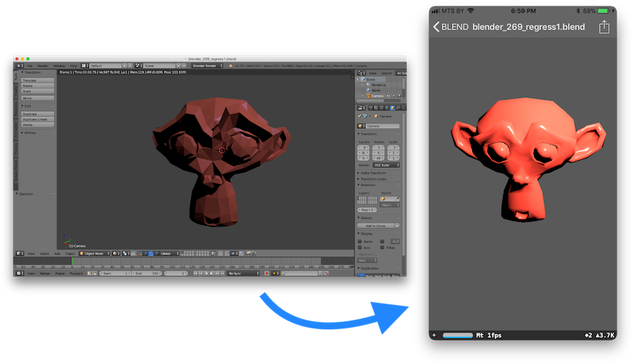Open the Global transform orientation dropdown

coord(169,253)
